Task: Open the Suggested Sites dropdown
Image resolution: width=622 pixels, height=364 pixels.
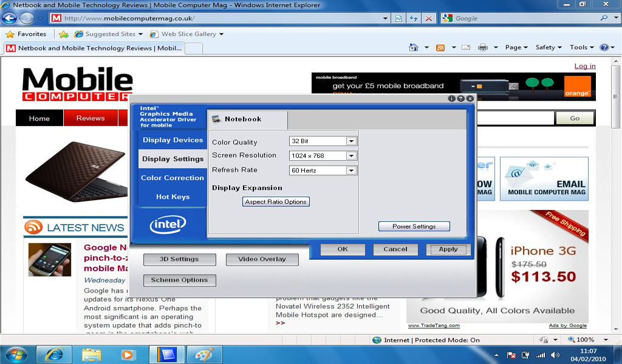Action: point(108,34)
